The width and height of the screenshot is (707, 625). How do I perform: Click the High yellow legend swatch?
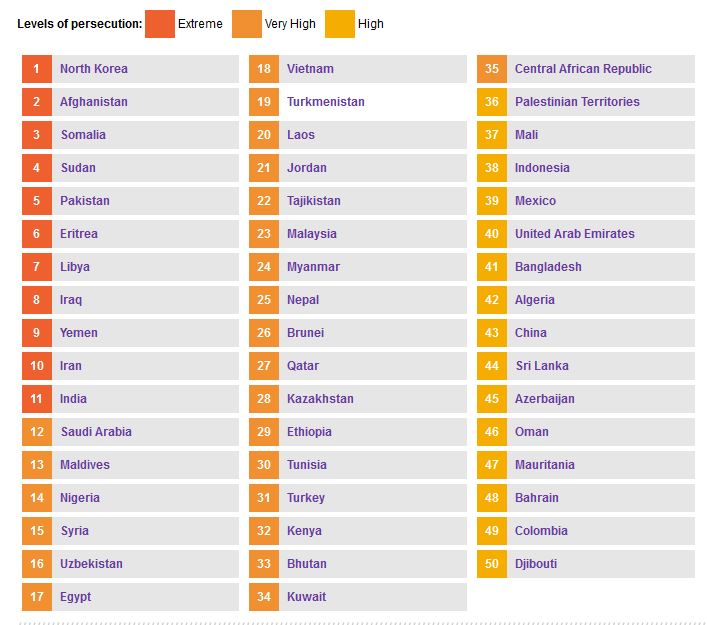(x=340, y=24)
